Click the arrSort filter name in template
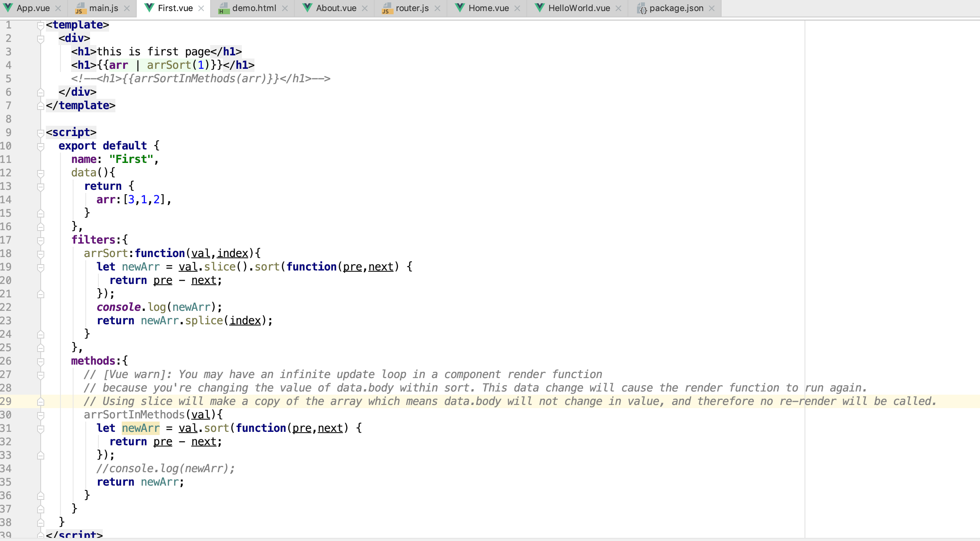 [x=169, y=65]
